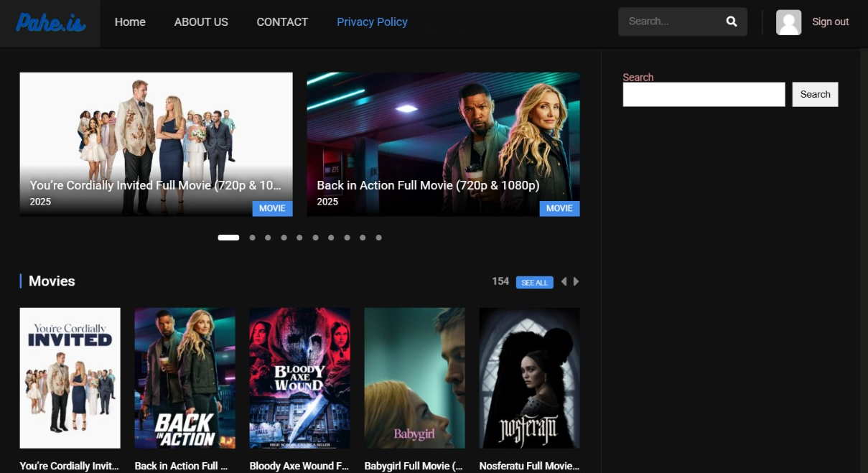
Task: Click the sidebar search input field
Action: tap(704, 94)
